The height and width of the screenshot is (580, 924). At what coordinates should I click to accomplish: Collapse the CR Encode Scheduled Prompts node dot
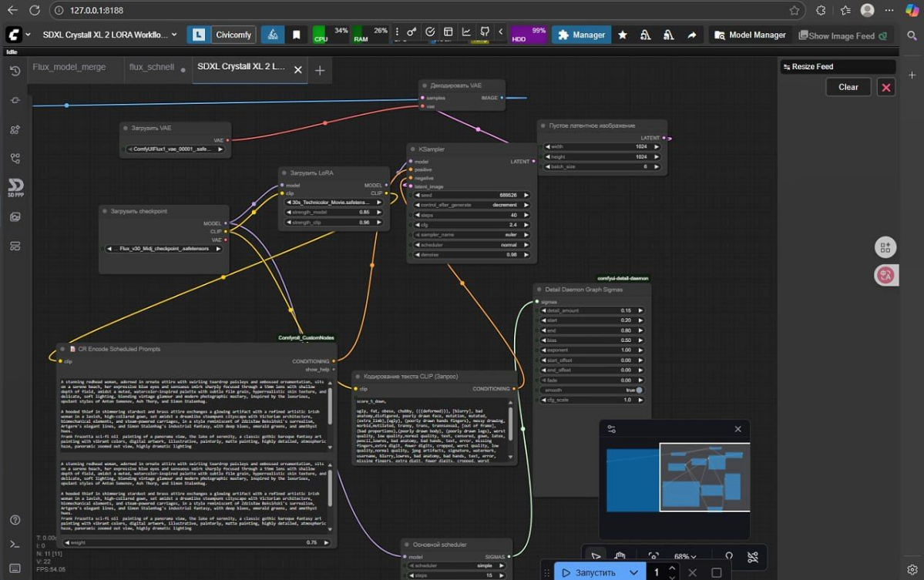(62, 349)
